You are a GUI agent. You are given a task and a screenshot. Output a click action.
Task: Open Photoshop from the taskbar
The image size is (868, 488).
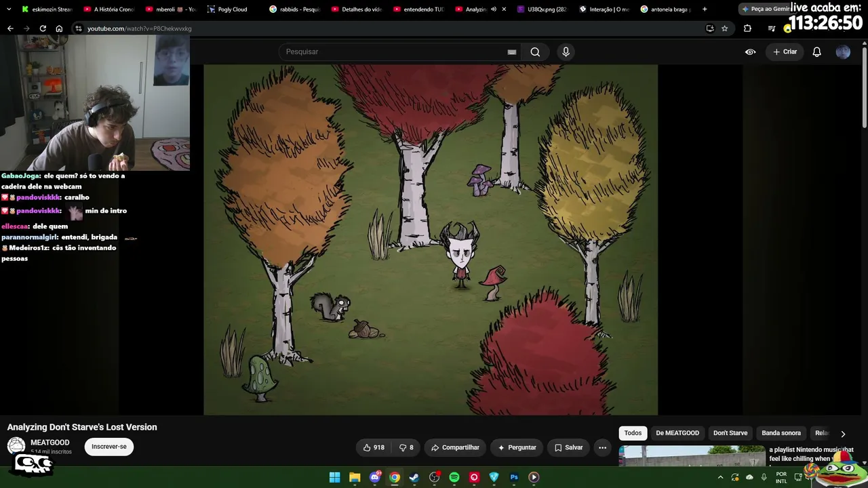(514, 477)
